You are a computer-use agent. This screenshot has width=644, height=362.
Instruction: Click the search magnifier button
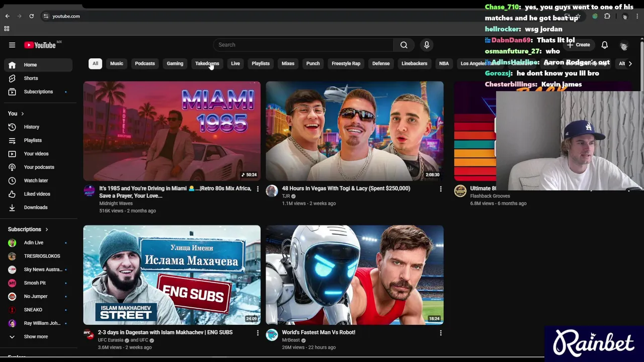pos(404,45)
